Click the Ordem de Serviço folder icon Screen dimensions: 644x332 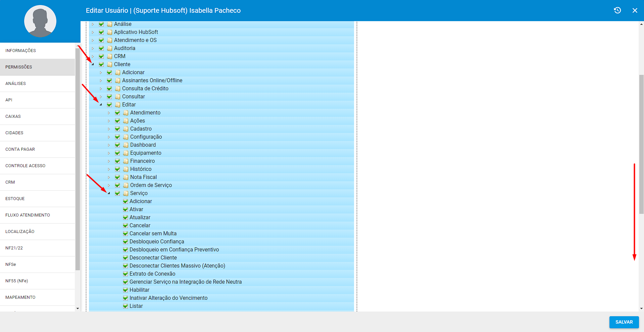(x=126, y=185)
